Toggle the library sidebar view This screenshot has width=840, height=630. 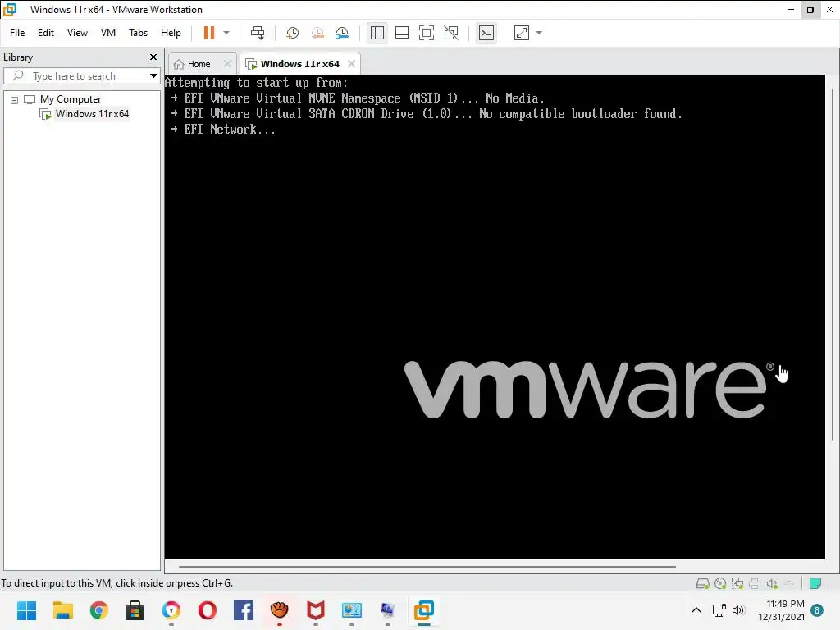(377, 33)
